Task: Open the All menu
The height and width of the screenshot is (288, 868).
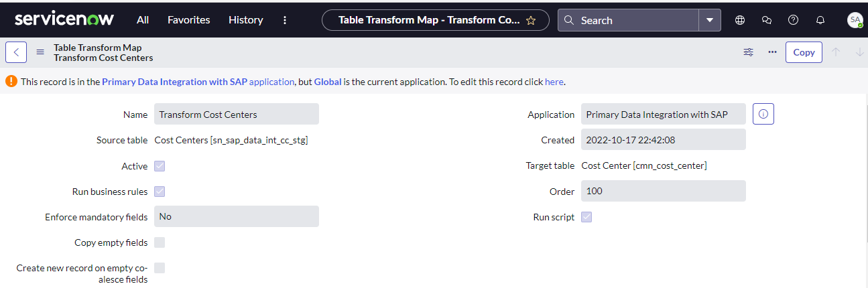Action: [x=143, y=20]
